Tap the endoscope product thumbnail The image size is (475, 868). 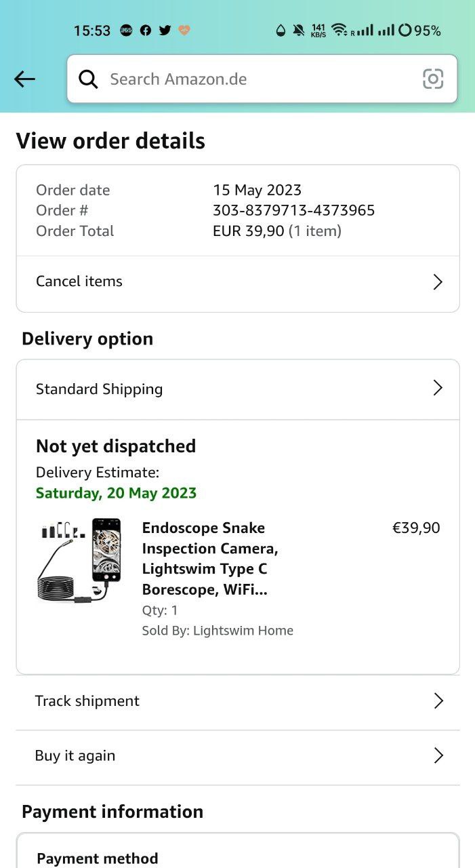click(79, 559)
